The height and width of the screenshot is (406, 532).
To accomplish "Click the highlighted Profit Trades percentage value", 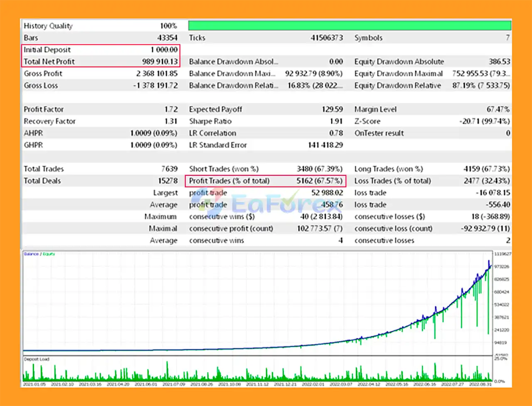I will pyautogui.click(x=319, y=181).
